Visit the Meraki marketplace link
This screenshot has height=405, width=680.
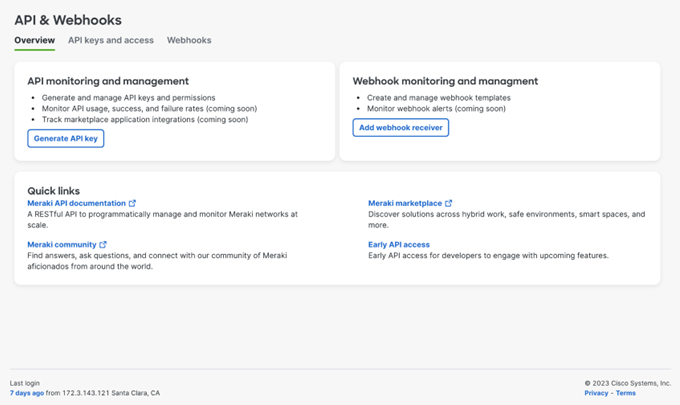(x=404, y=203)
